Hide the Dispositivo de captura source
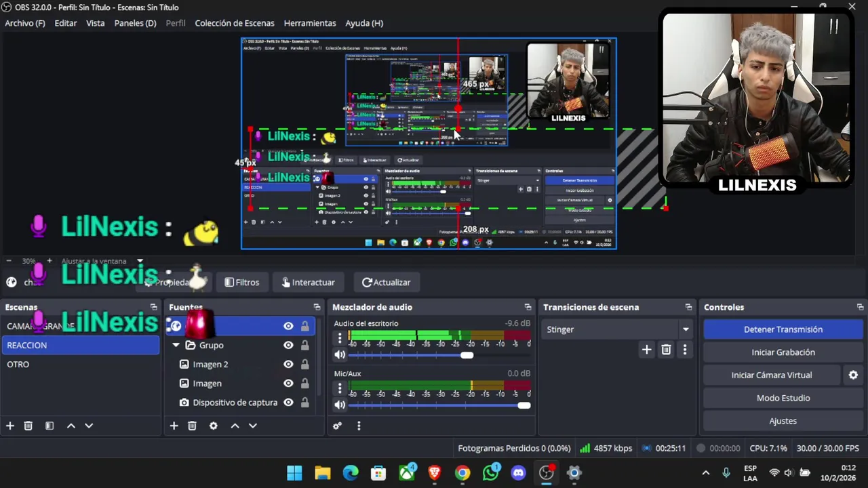 click(288, 402)
